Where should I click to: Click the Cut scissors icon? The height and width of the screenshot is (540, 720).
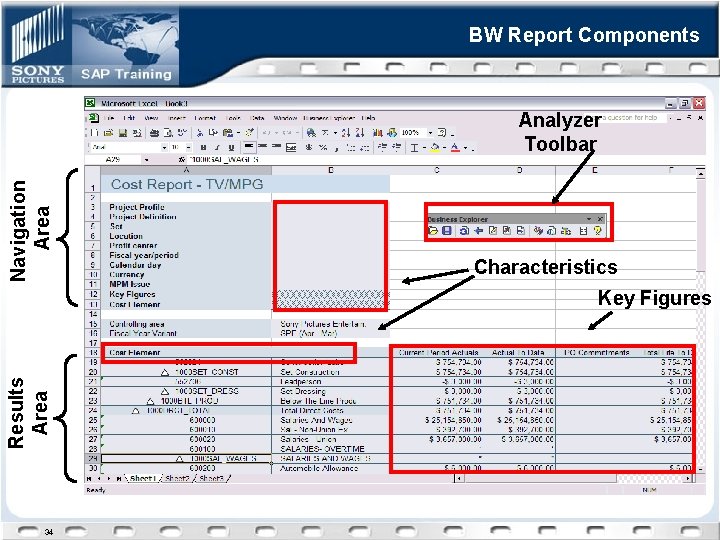coord(200,133)
